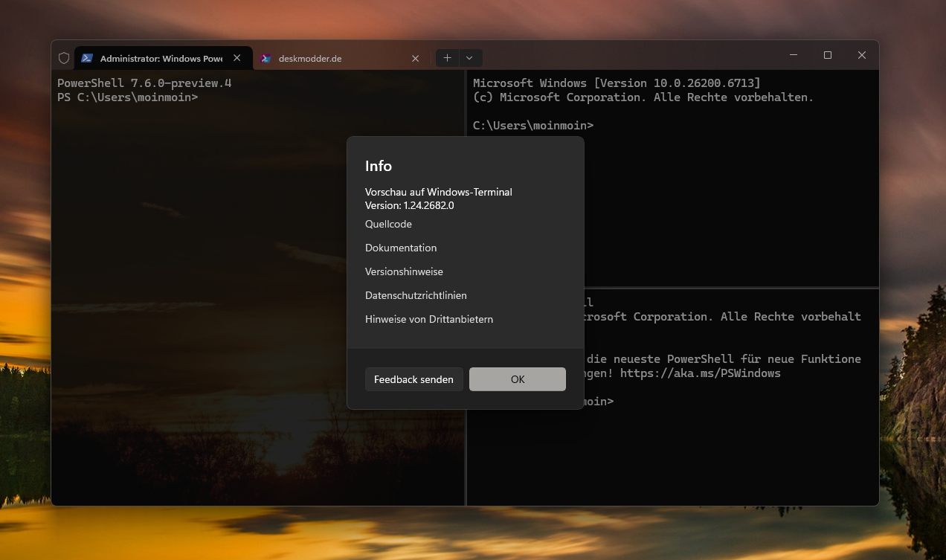Click the C:\Users\moinmoin> prompt in top-right pane
This screenshot has width=946, height=560.
pos(533,126)
